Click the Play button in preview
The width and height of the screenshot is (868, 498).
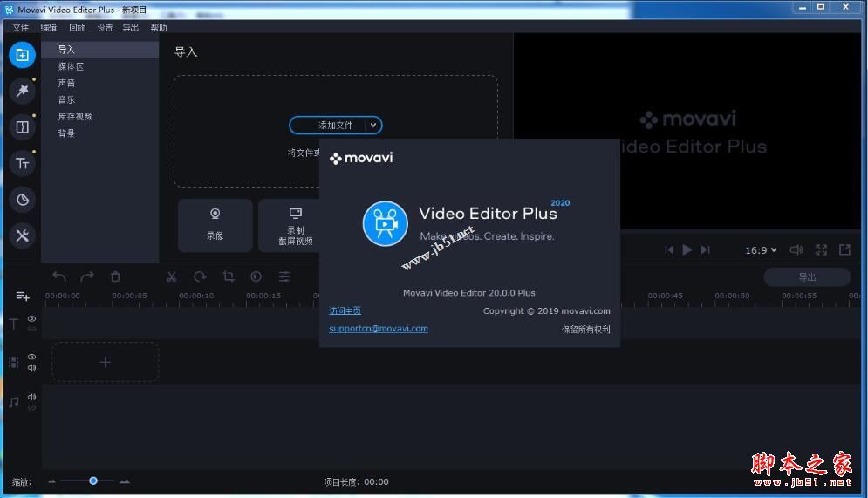tap(687, 250)
